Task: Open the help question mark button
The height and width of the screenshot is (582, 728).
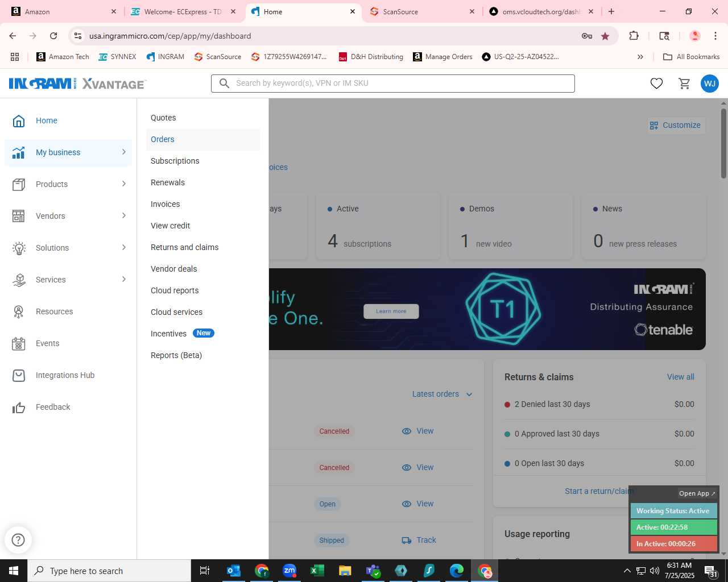Action: (x=18, y=540)
